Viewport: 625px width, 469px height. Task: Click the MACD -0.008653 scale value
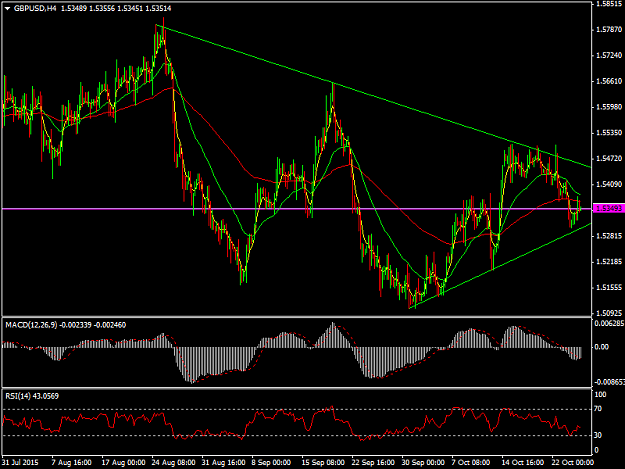pyautogui.click(x=609, y=382)
